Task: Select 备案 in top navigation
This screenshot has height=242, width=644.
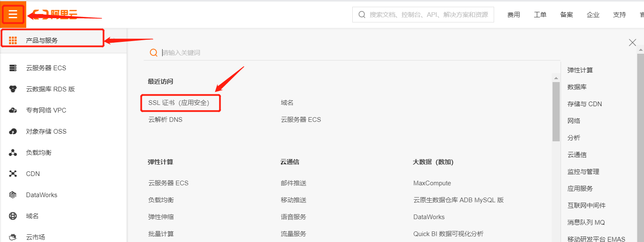Action: 567,15
